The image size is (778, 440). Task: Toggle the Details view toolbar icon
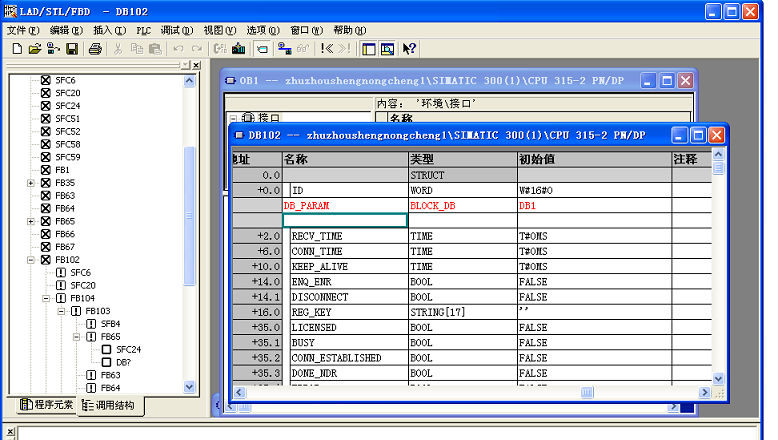pyautogui.click(x=388, y=49)
